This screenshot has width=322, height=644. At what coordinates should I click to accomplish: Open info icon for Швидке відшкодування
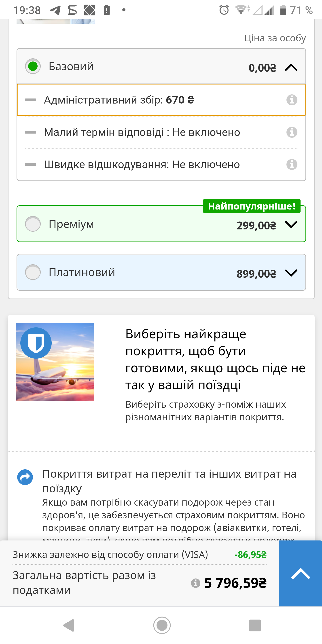pos(292,165)
